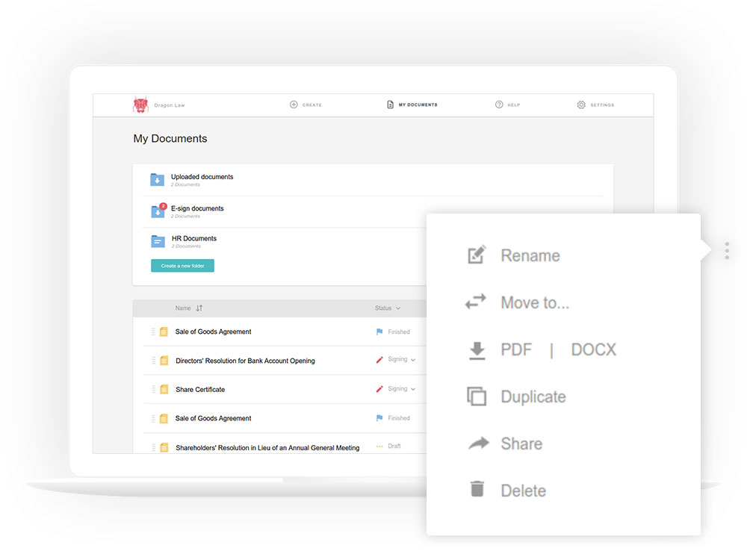
Task: Click the Duplicate icon in the menu
Action: [477, 396]
